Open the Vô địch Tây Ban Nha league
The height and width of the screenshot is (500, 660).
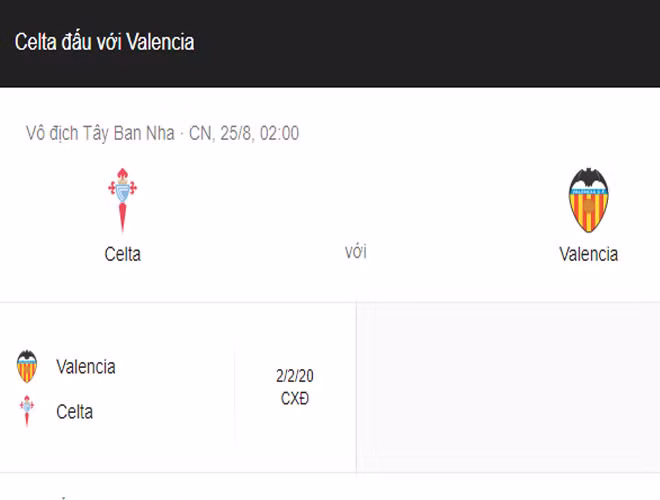pyautogui.click(x=100, y=133)
